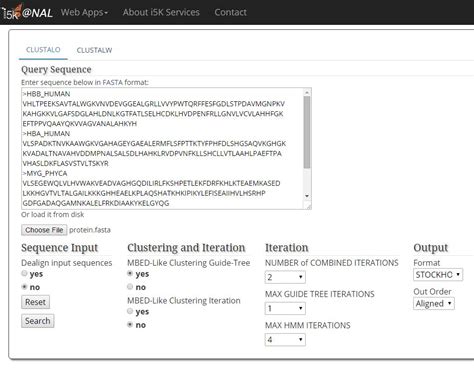
Task: Select no for MBED-Like Clustering Guide-Tree
Action: (x=130, y=287)
